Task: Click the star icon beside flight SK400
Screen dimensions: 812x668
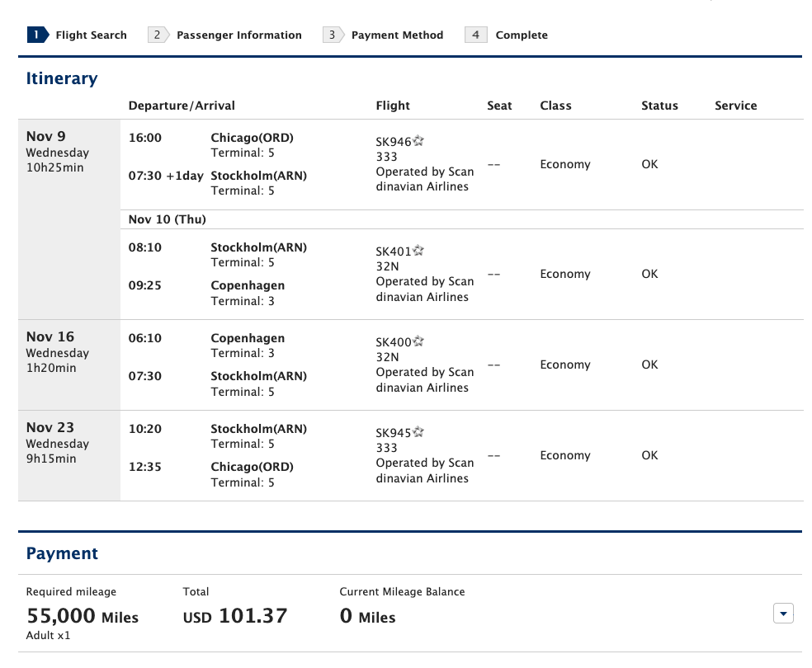Action: [x=418, y=341]
